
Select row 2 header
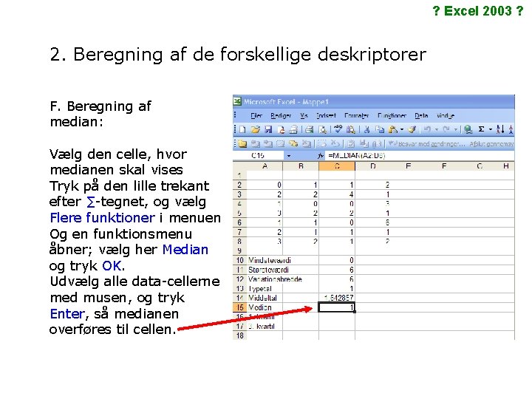(x=239, y=185)
